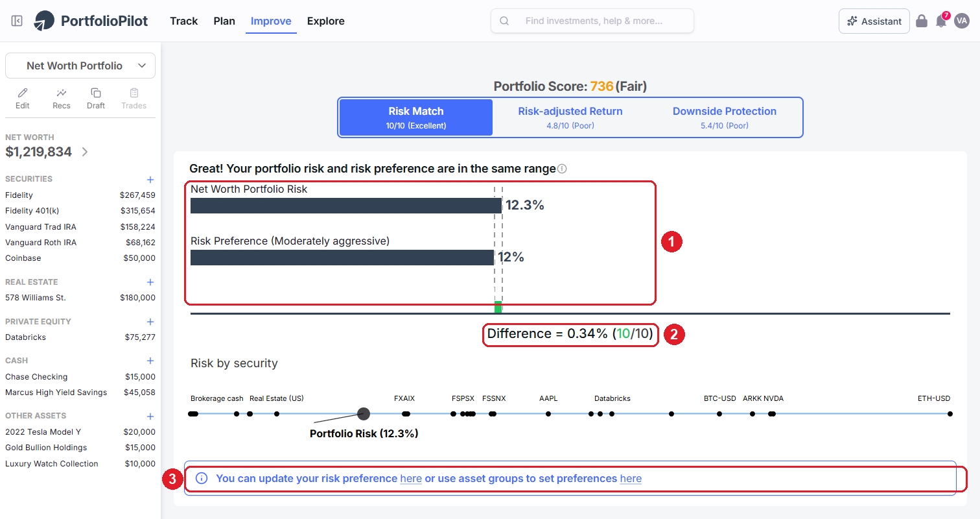Collapse the sidebar with the panel icon
Screen dimensions: 980x519
[x=17, y=21]
